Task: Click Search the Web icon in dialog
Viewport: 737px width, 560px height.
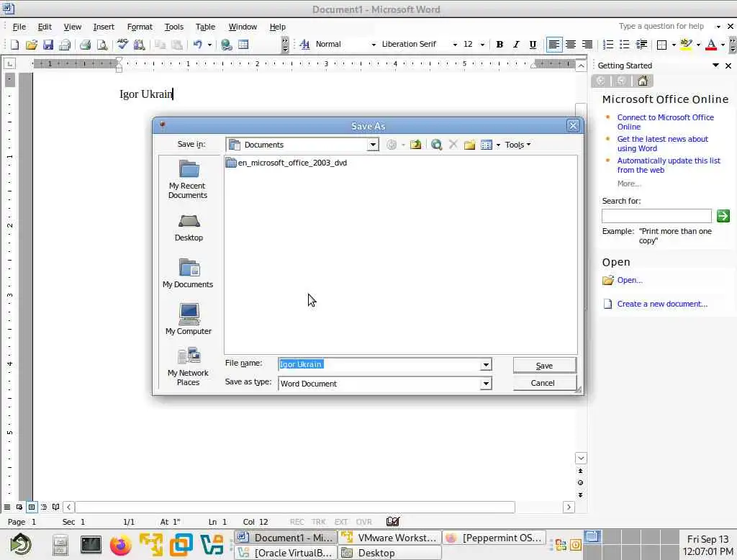Action: click(x=436, y=145)
